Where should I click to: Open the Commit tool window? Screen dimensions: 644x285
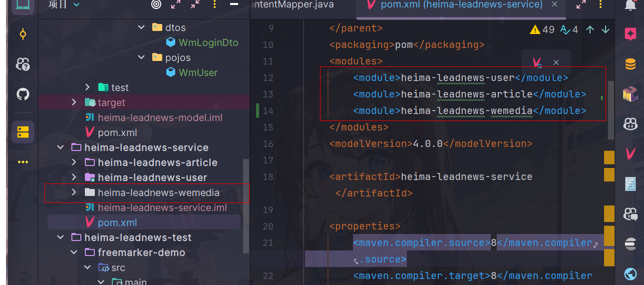(23, 34)
